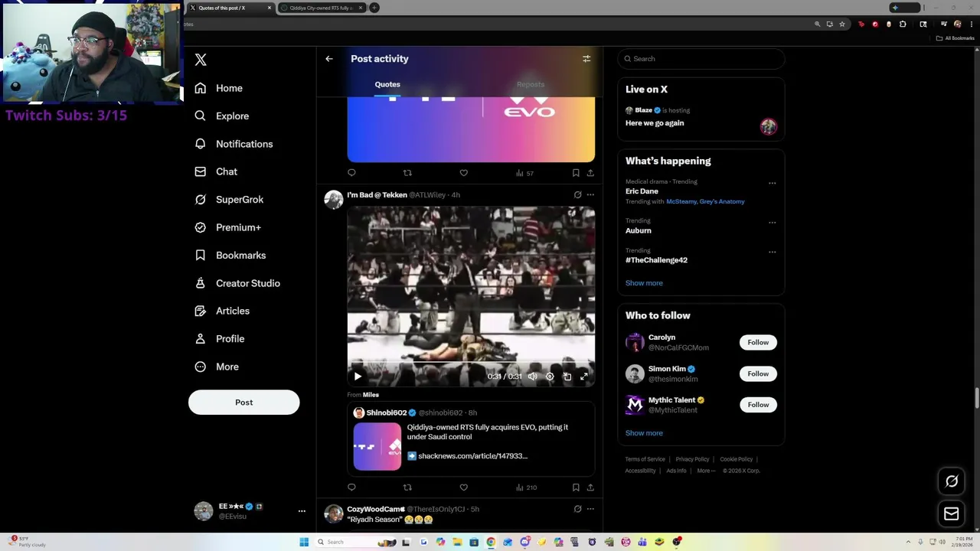Viewport: 980px width, 551px height.
Task: Open more options on I'm Bad @ Tekken post
Action: tap(590, 195)
